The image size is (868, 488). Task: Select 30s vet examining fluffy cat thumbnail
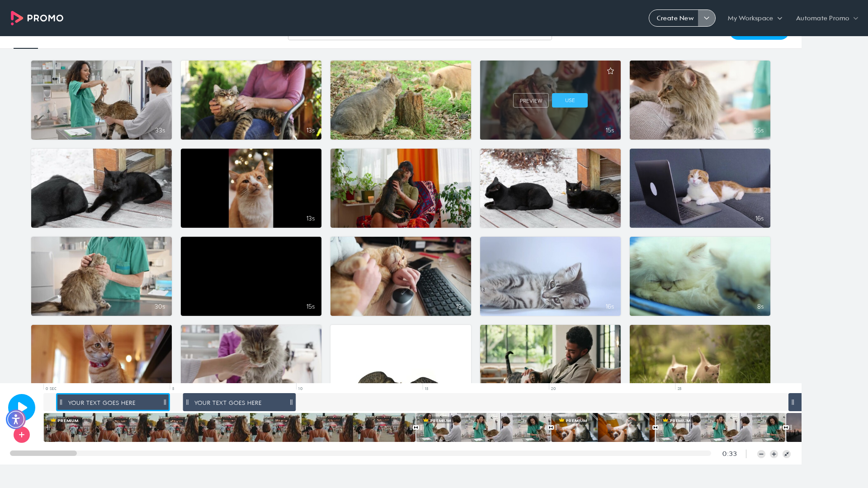tap(101, 276)
